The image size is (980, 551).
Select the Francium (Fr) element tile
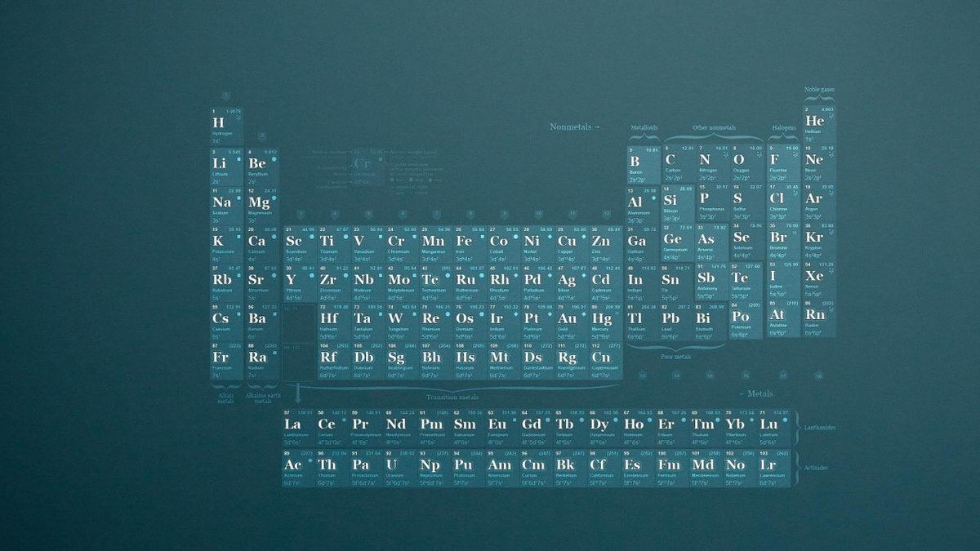(226, 360)
